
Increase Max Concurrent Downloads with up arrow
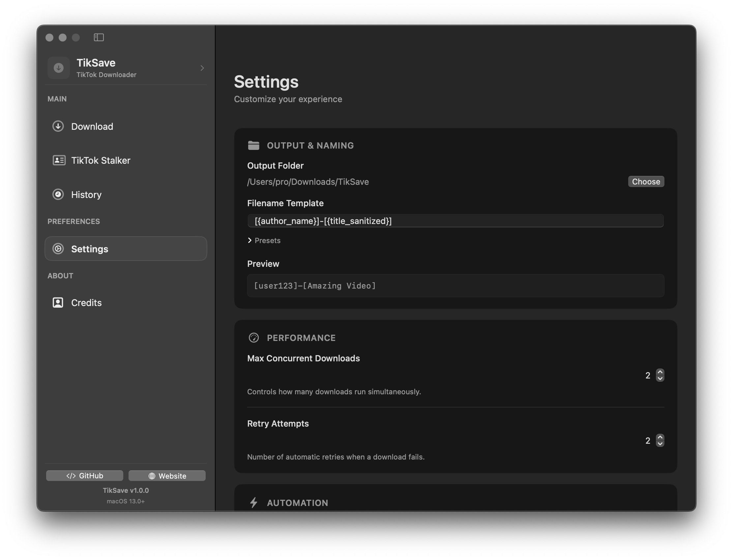point(660,372)
